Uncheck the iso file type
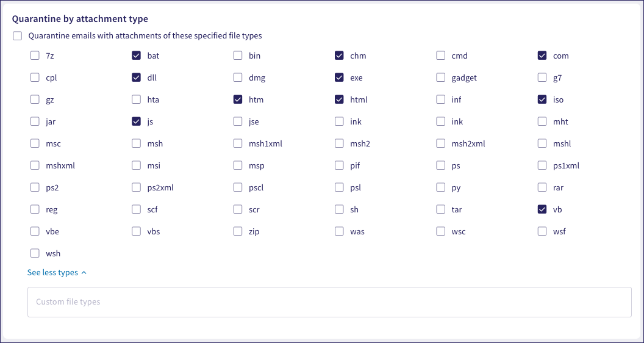The height and width of the screenshot is (343, 644). coord(542,99)
